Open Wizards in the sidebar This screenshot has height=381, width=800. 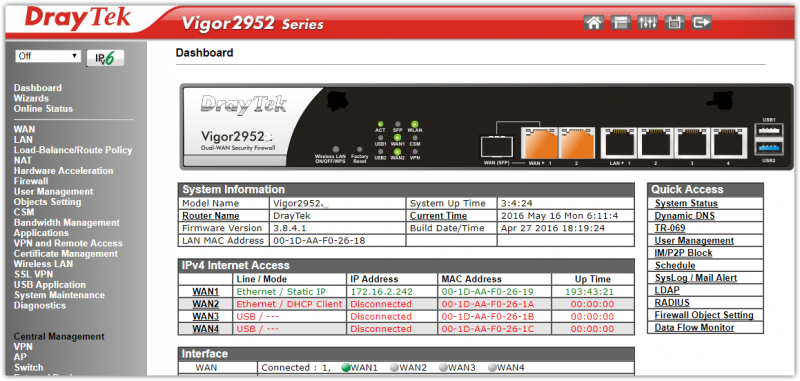[31, 98]
